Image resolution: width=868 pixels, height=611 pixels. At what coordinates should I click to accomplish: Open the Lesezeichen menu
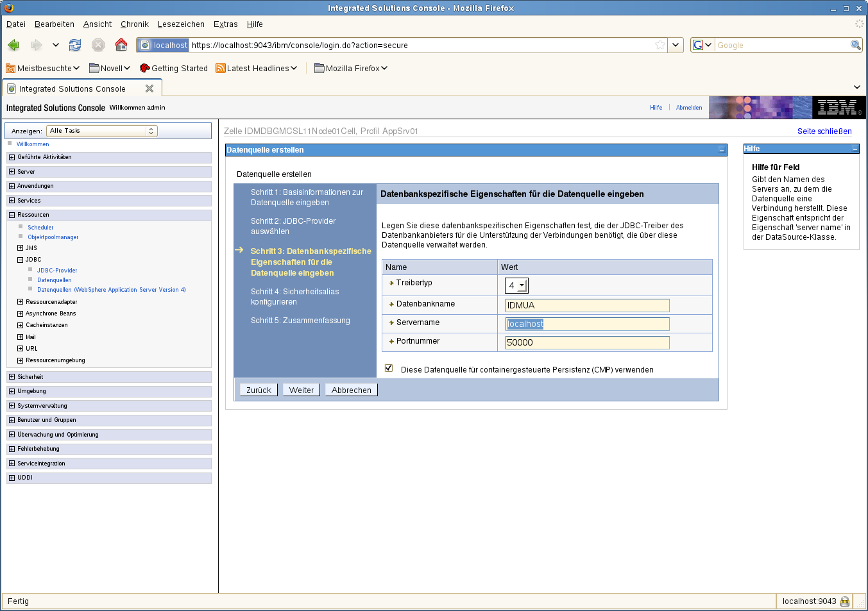click(181, 24)
